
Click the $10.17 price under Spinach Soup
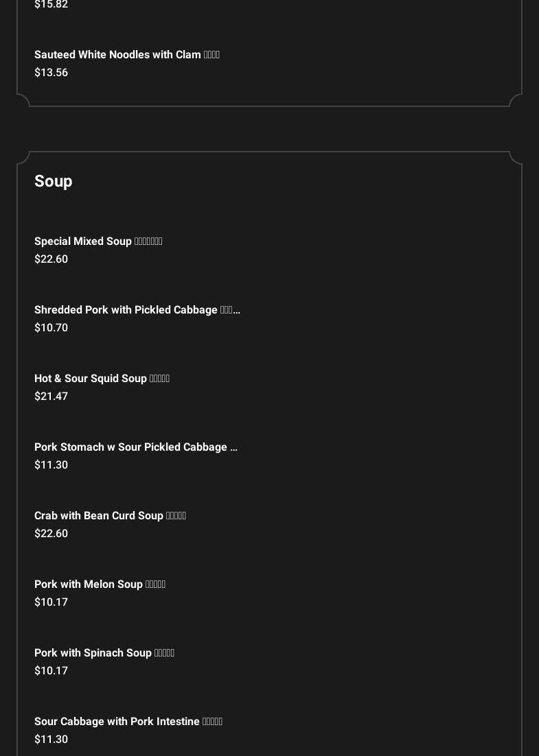51,671
